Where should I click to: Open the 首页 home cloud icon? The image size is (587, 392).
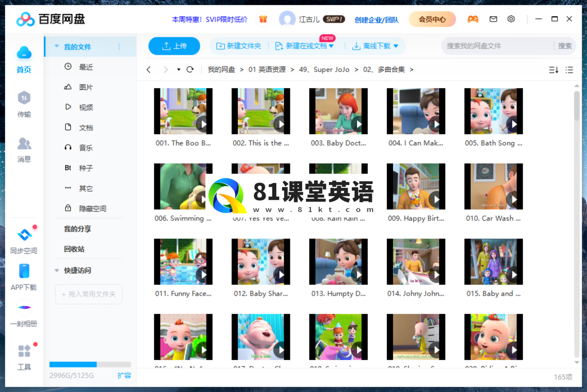(x=24, y=53)
